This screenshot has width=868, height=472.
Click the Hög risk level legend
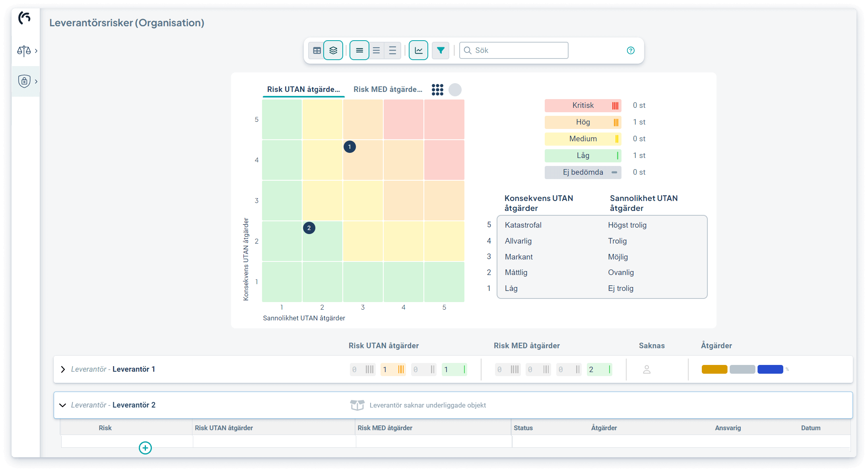(x=583, y=122)
